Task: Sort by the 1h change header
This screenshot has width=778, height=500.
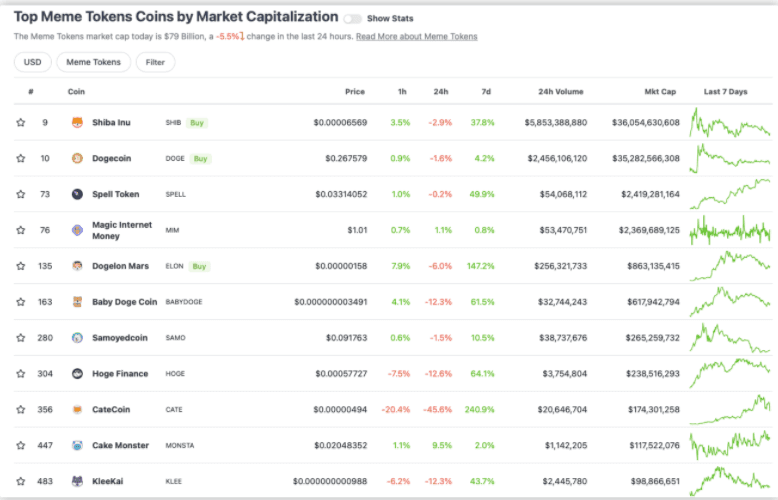Action: point(402,92)
